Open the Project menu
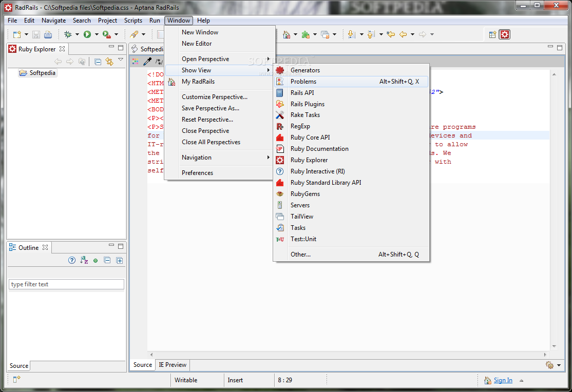This screenshot has width=572, height=392. [107, 21]
